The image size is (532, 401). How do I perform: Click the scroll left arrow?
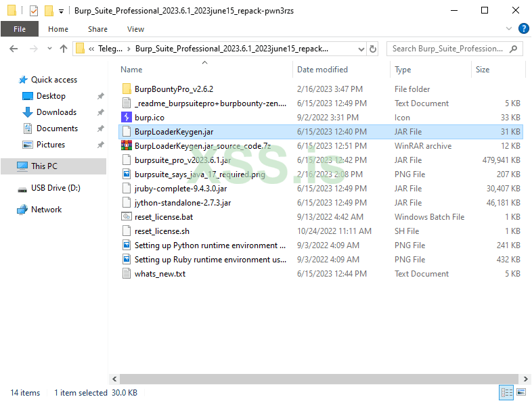pyautogui.click(x=114, y=379)
